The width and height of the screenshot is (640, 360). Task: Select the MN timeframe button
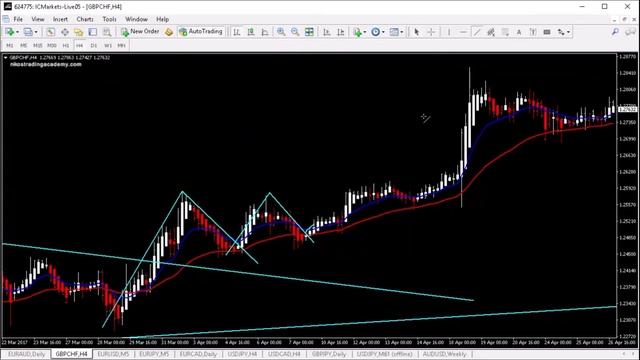point(122,45)
